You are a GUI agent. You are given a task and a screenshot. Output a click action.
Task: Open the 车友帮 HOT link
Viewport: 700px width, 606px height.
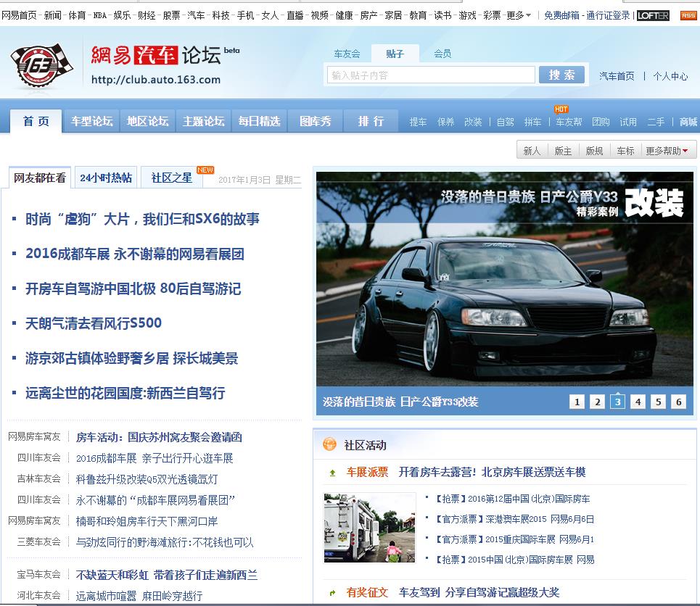[x=569, y=122]
